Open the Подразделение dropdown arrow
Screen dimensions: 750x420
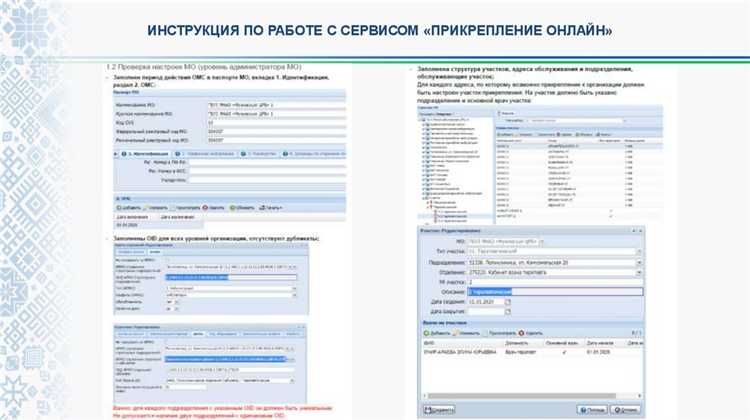(639, 263)
